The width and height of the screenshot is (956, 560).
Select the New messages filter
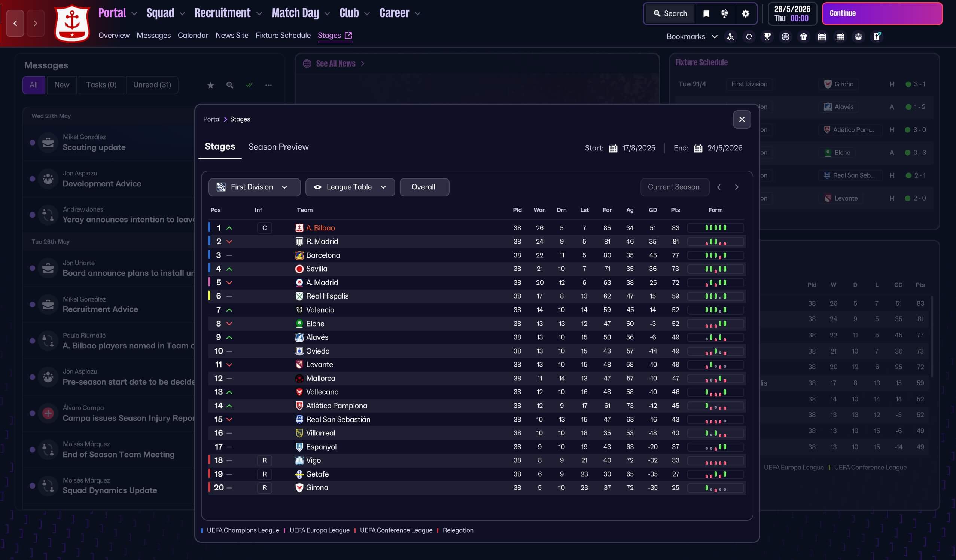click(x=61, y=85)
